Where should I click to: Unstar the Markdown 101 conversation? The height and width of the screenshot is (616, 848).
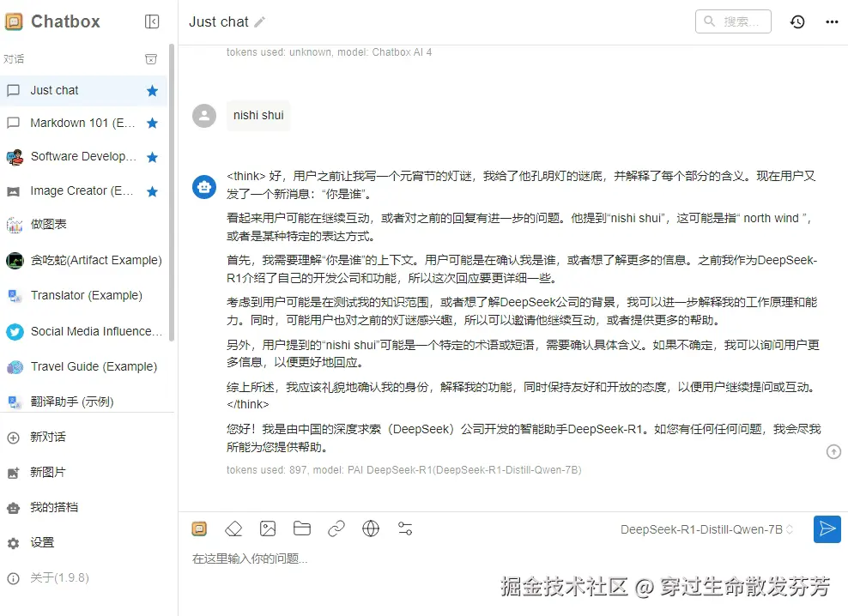pyautogui.click(x=153, y=124)
